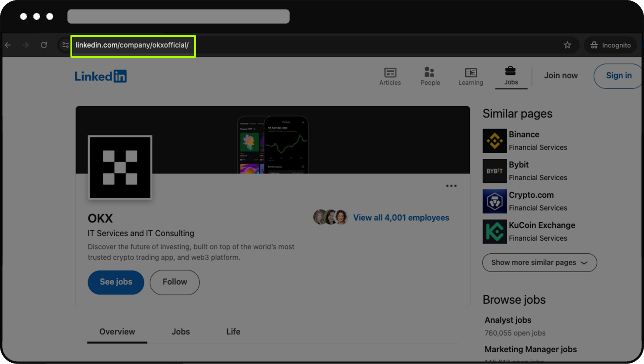Click the browser back arrow
Image resolution: width=644 pixels, height=364 pixels.
[8, 45]
